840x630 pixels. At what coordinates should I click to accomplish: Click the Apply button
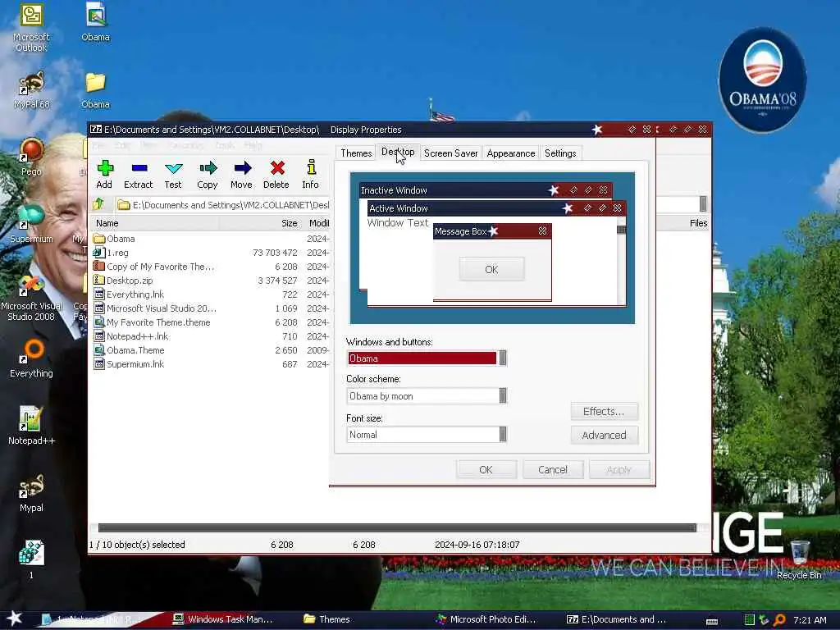[619, 470]
